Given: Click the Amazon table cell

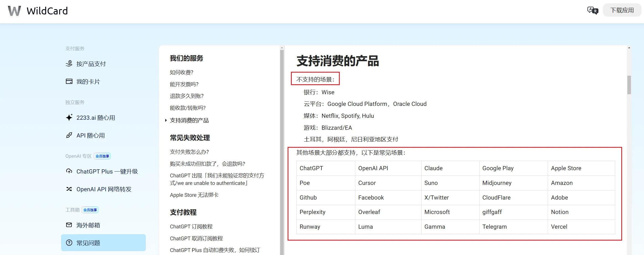Looking at the screenshot, I should 581,183.
